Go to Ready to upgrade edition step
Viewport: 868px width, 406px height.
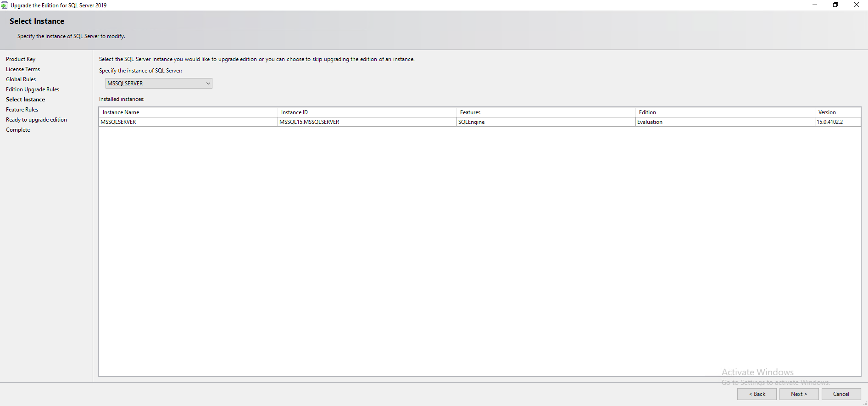tap(36, 120)
